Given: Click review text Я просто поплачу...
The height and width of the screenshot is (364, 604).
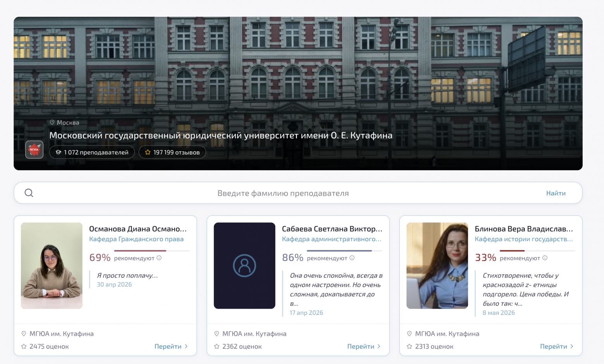Looking at the screenshot, I should (127, 275).
